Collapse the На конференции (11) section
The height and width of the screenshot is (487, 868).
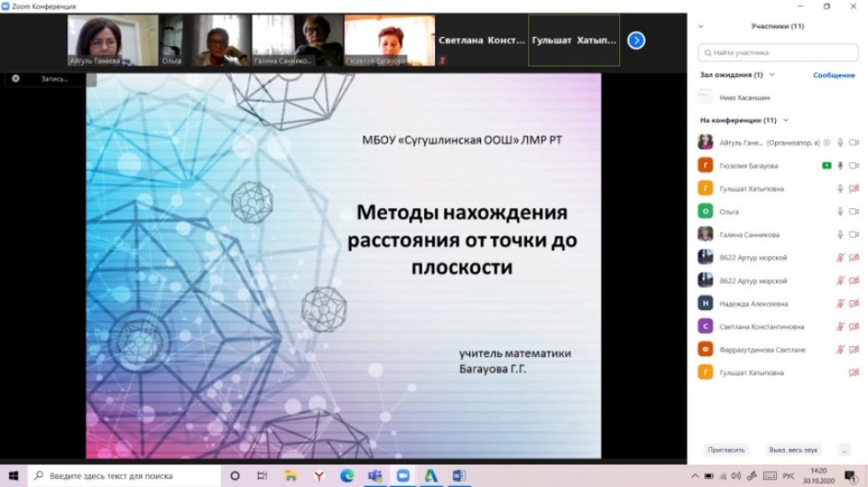click(786, 120)
